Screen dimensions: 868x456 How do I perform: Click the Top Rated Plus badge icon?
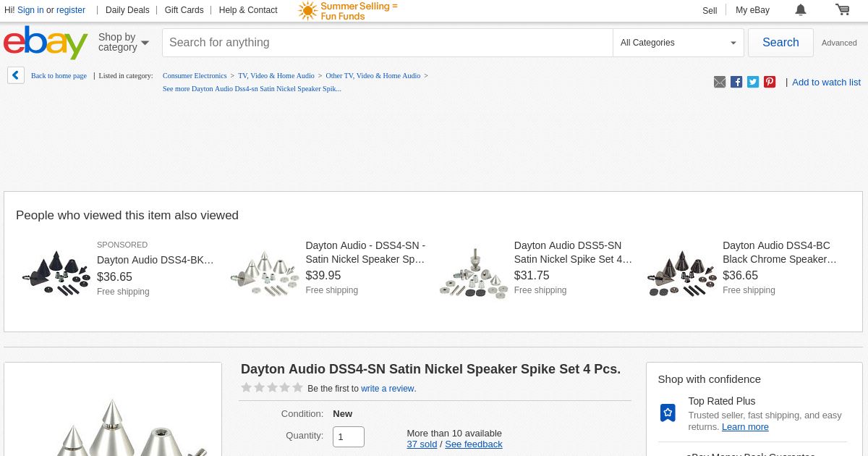[x=668, y=413]
